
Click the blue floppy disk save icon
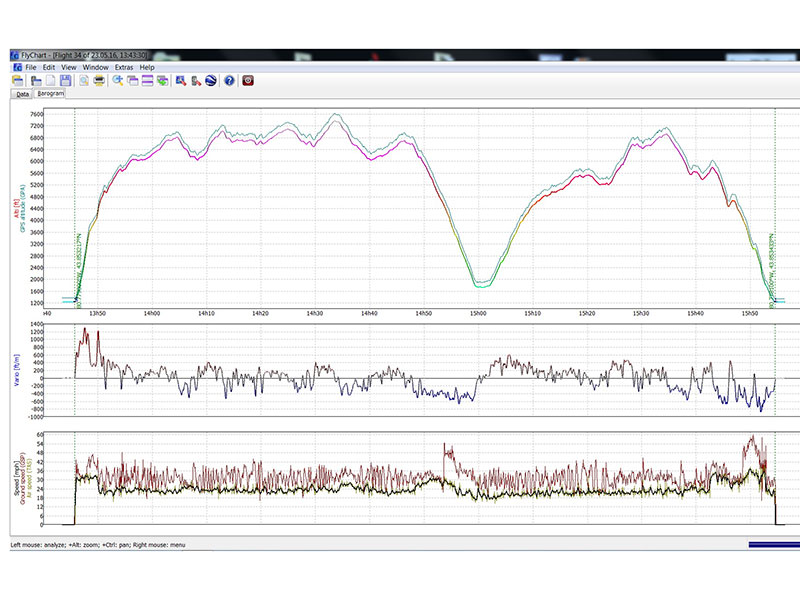tap(65, 81)
